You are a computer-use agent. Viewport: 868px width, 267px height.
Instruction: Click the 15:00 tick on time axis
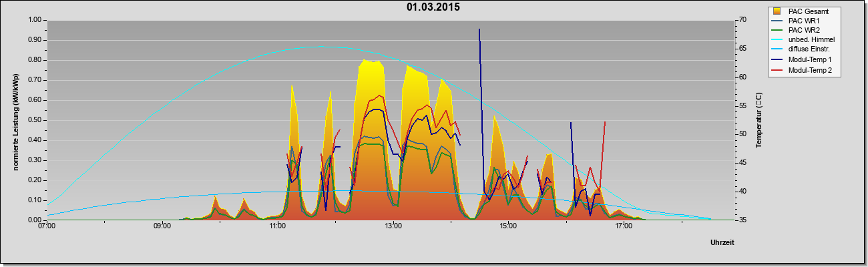tap(508, 226)
